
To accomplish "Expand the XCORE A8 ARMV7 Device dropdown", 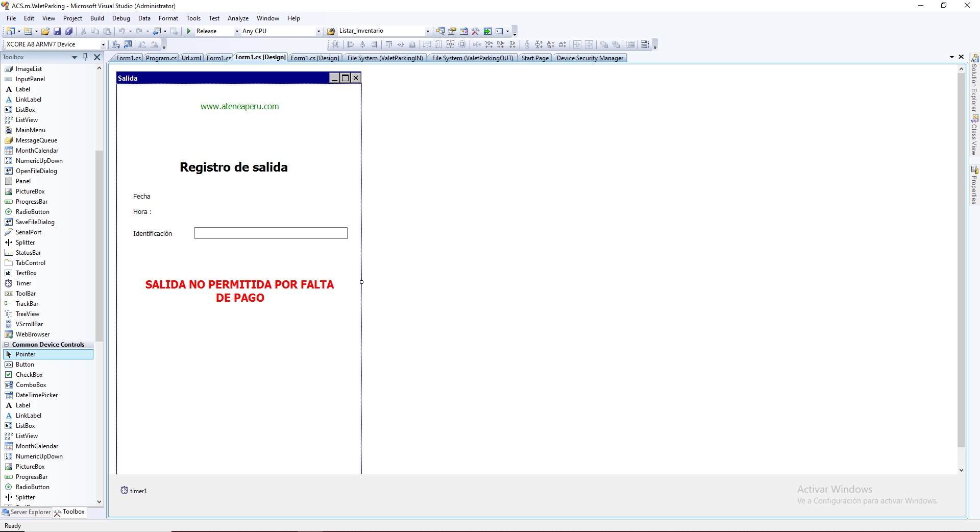I will coord(103,44).
